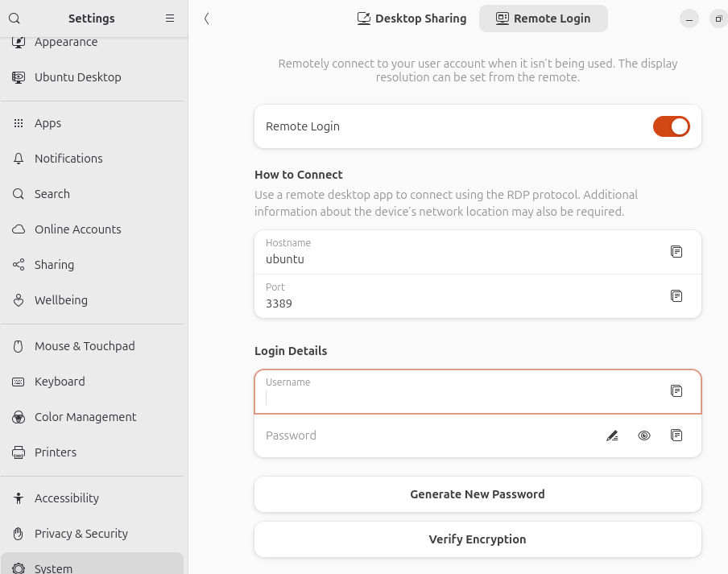Click the edit password pencil icon
Viewport: 728px width, 574px height.
click(x=612, y=436)
